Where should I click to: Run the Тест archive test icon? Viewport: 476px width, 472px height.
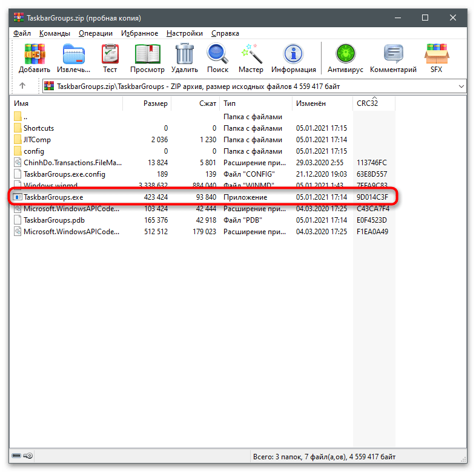tap(110, 54)
